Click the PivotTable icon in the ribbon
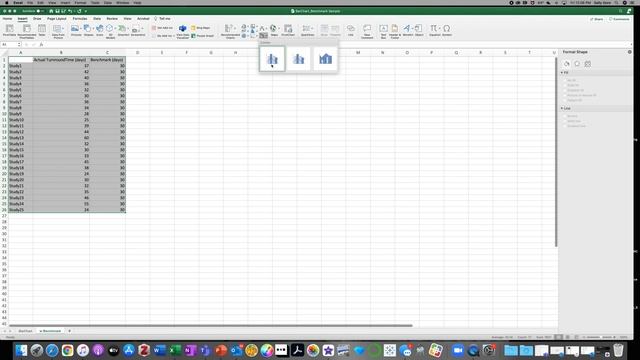Viewport: 640px width, 360px height. [x=9, y=29]
